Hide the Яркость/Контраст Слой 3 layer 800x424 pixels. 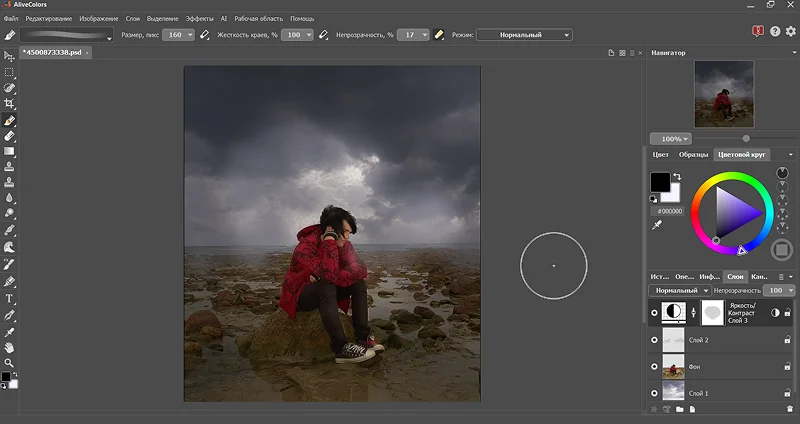655,313
